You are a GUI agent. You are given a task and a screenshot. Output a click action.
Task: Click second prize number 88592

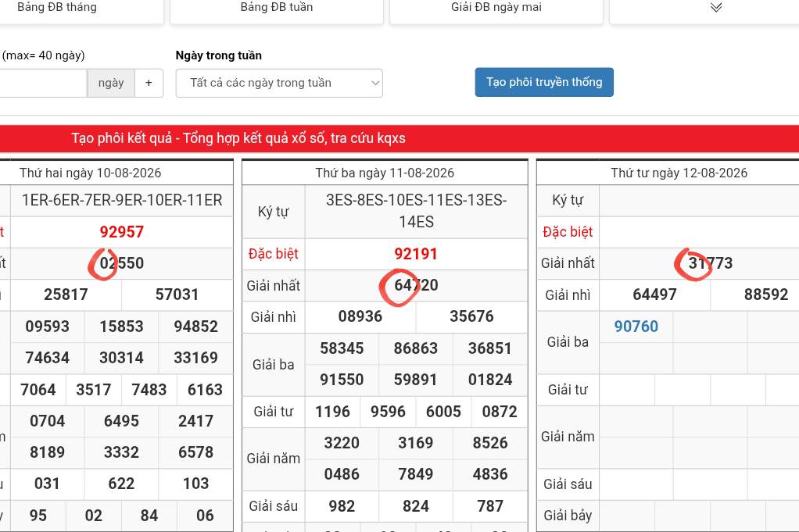pyautogui.click(x=766, y=295)
